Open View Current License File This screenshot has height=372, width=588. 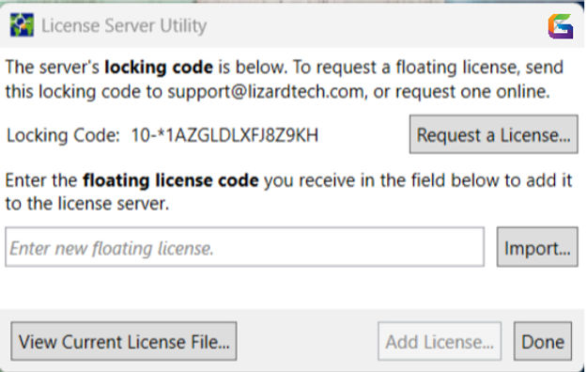tap(124, 342)
